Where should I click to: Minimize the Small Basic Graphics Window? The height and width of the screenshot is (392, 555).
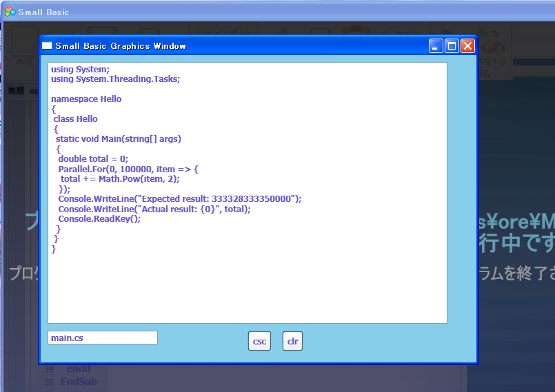(x=436, y=46)
